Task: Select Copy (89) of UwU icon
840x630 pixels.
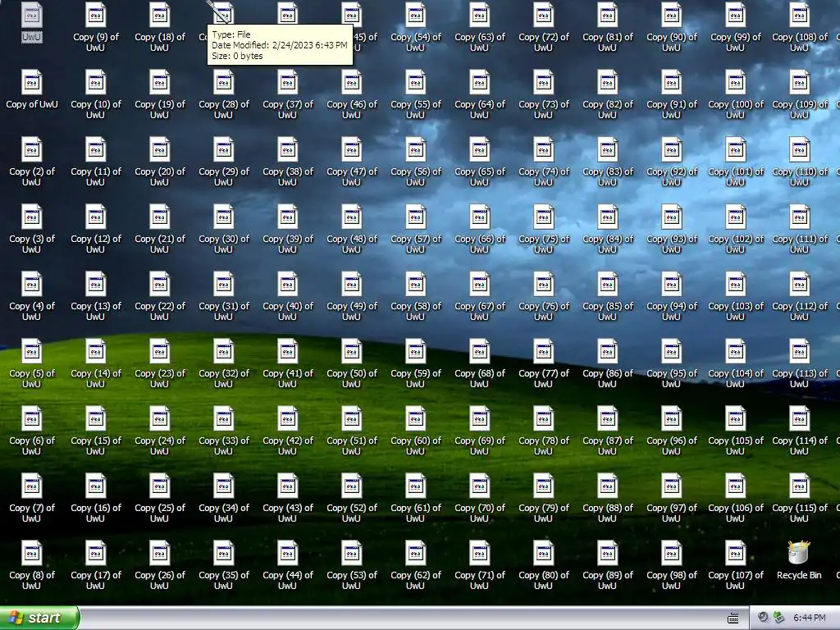Action: [608, 553]
